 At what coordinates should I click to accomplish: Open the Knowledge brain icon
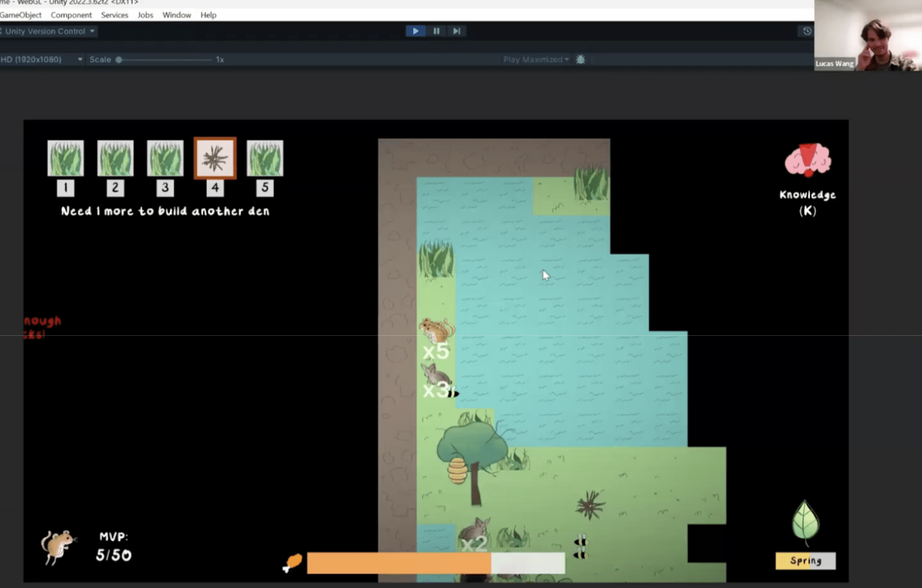pos(807,160)
